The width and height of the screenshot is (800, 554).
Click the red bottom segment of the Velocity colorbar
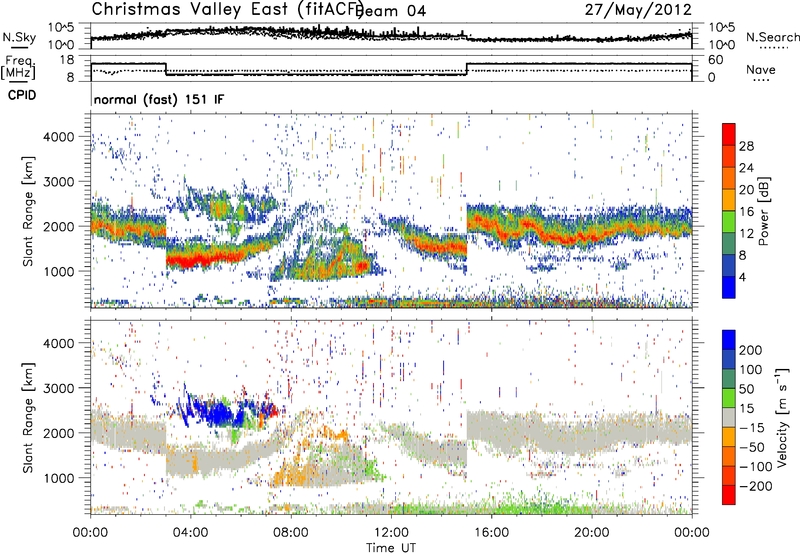(x=729, y=495)
